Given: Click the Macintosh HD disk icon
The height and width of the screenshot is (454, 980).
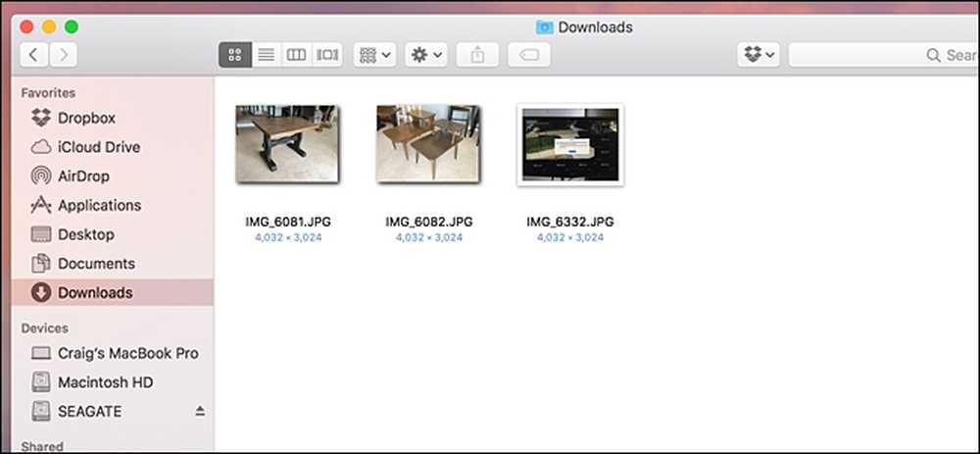Looking at the screenshot, I should pos(41,382).
